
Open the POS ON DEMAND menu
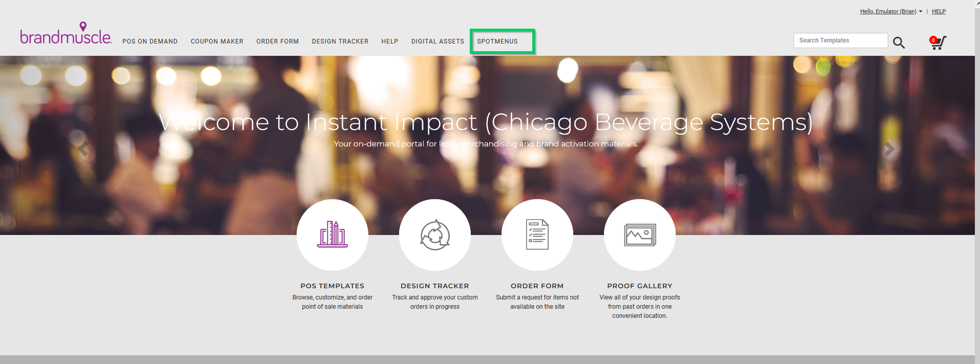[x=150, y=41]
